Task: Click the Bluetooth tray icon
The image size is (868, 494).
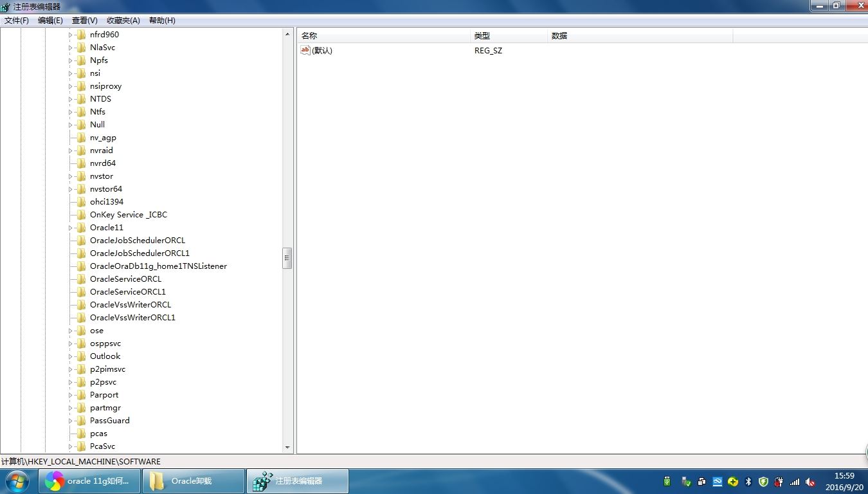Action: click(x=748, y=482)
